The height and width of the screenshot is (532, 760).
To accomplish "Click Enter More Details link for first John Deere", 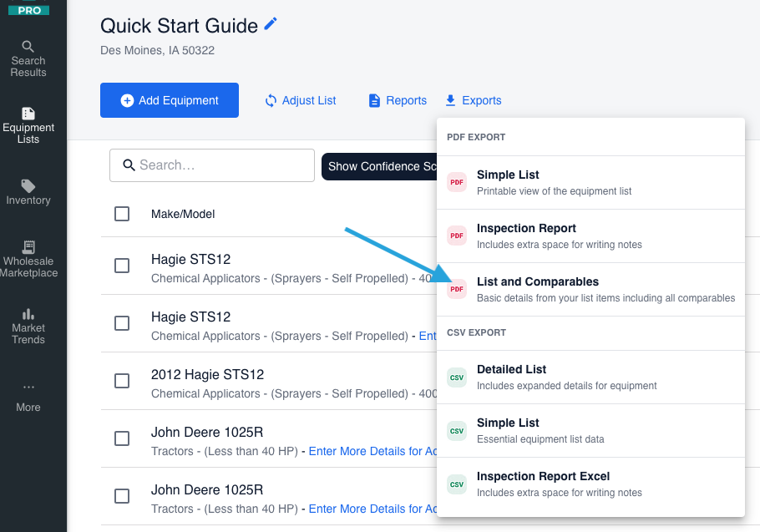I will 372,451.
